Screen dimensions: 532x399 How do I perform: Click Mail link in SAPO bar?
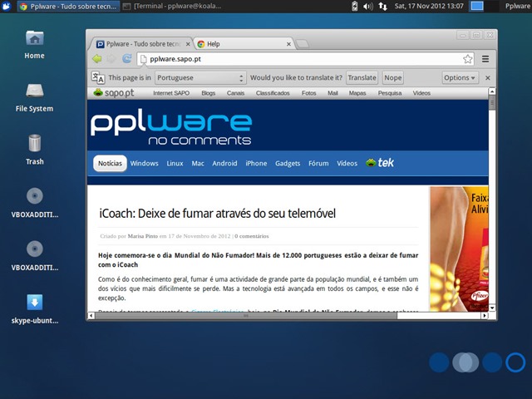tap(332, 93)
